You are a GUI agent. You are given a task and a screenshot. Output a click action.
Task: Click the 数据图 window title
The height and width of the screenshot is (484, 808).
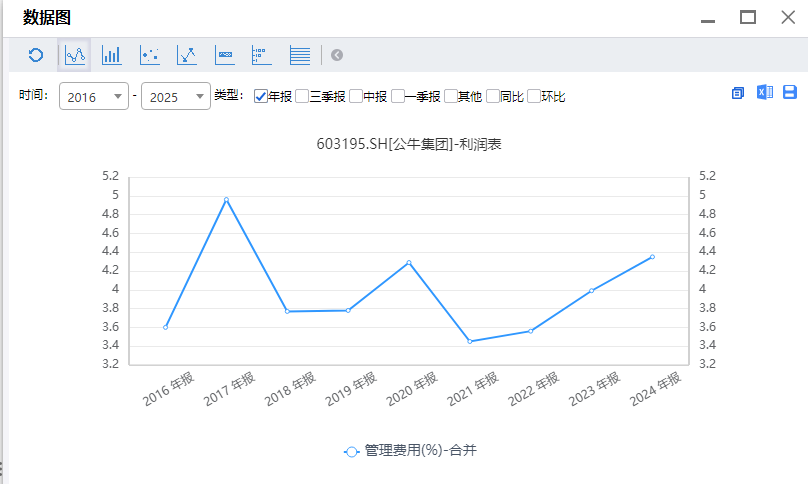tap(47, 18)
